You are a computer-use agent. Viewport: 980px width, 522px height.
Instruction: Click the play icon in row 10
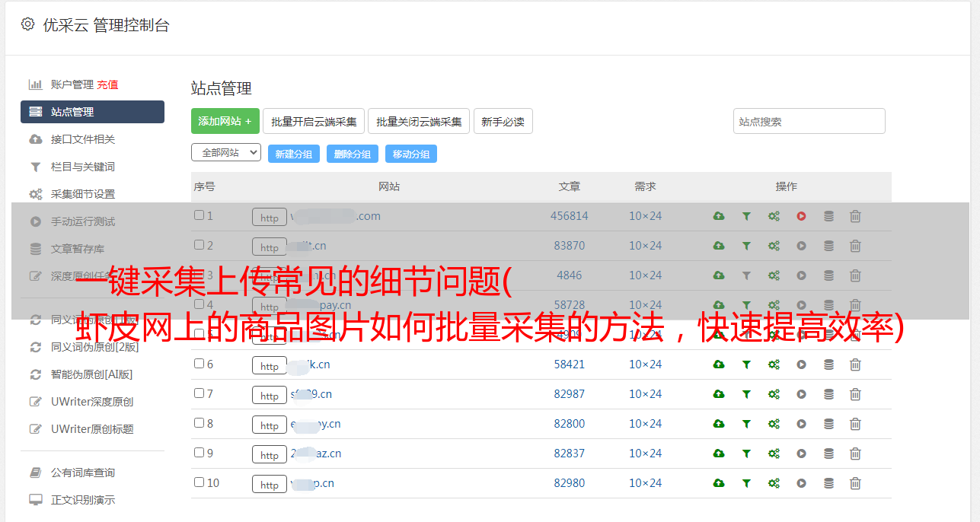click(801, 483)
